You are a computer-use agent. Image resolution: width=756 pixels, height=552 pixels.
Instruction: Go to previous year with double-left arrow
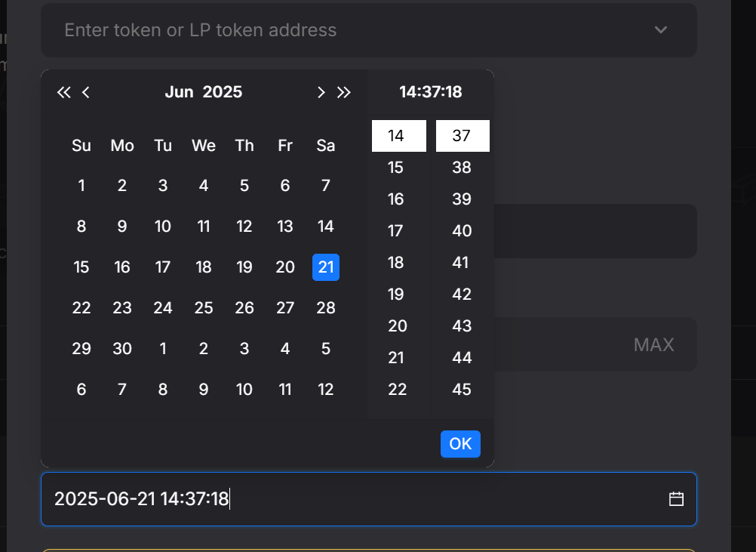[63, 92]
